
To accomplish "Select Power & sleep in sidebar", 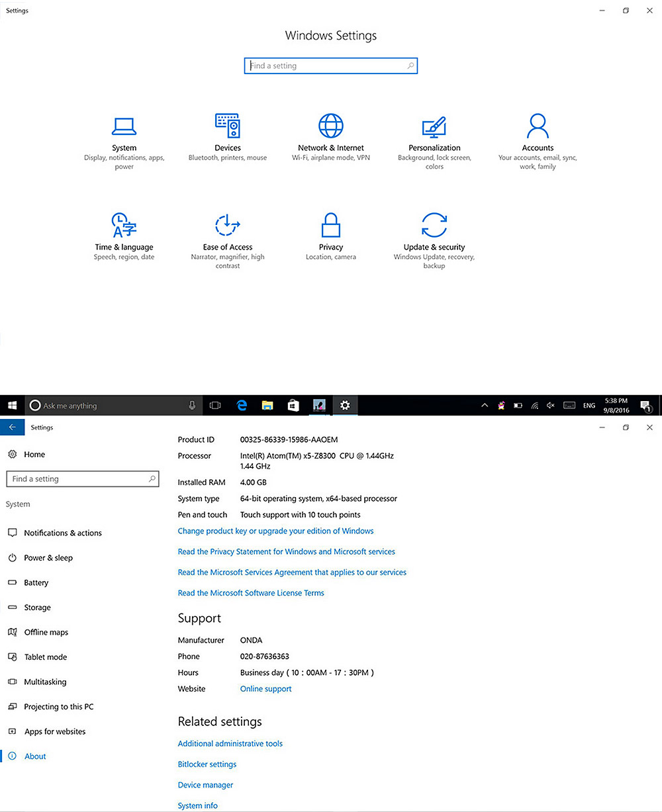I will point(48,558).
